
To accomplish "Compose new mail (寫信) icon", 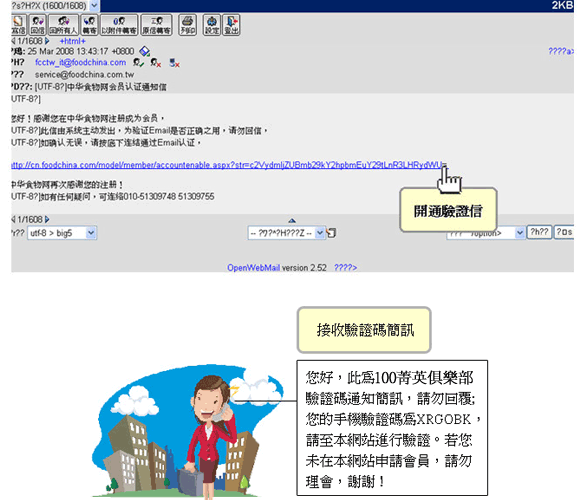I will [x=19, y=25].
